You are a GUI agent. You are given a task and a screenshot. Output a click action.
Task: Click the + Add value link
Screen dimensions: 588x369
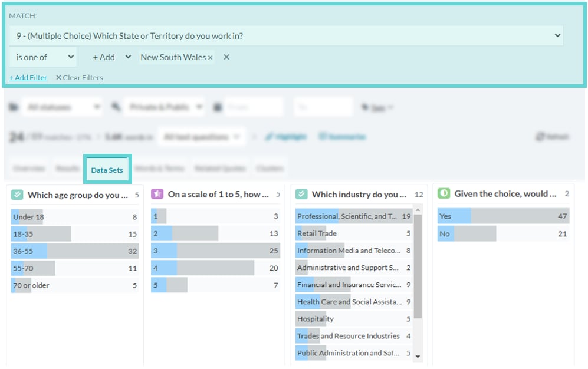104,57
